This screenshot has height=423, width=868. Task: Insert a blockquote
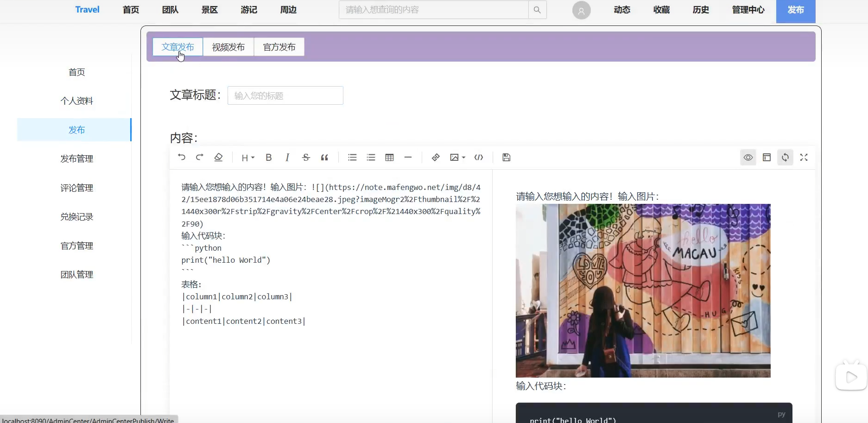tap(324, 158)
